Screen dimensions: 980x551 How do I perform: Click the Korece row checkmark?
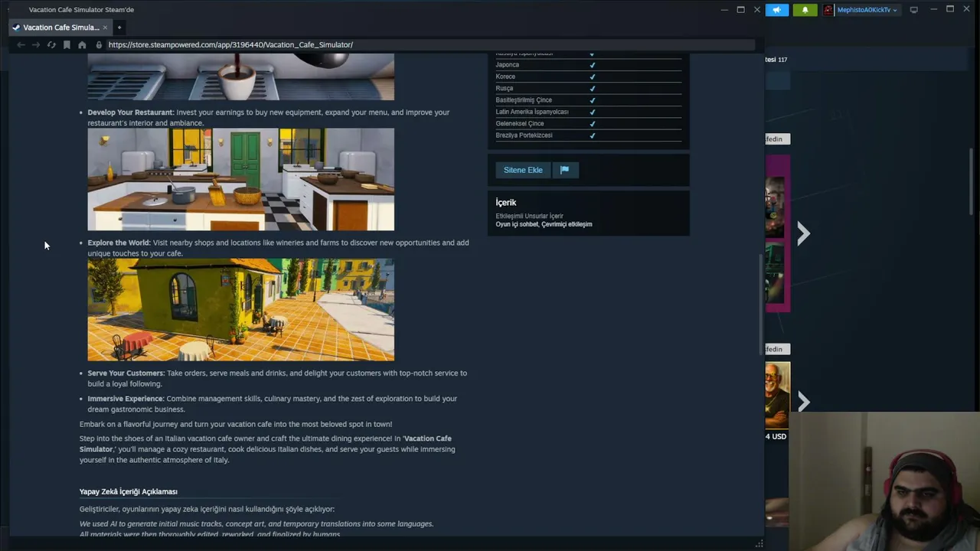(592, 77)
